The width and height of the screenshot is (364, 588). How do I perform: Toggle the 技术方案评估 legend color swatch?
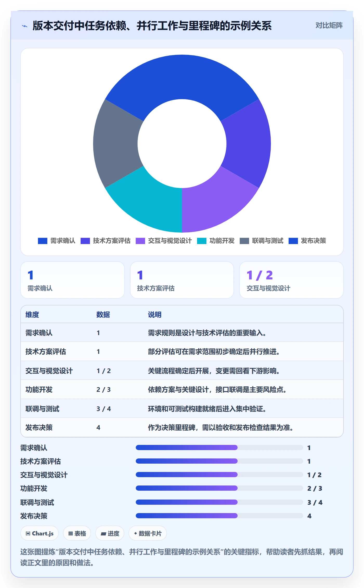85,241
